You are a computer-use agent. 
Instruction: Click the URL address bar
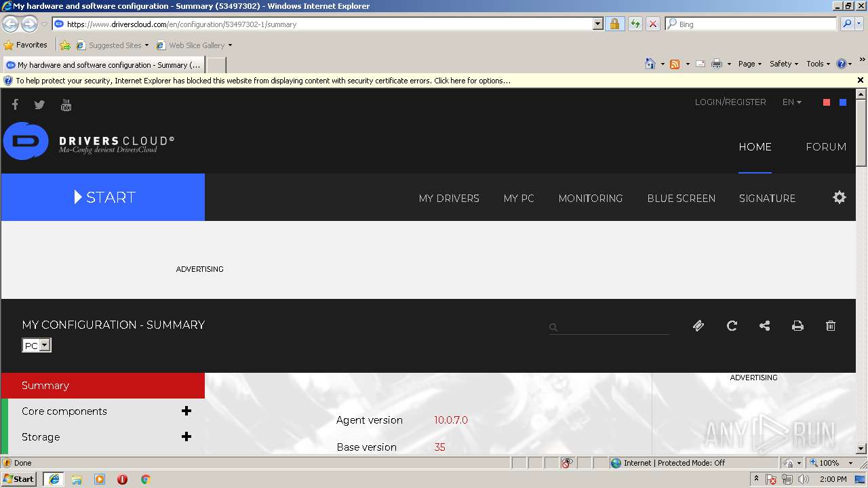point(323,24)
